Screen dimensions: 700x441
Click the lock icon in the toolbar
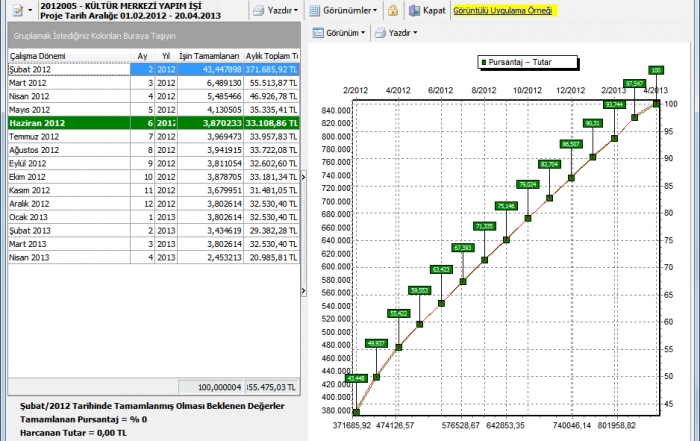pos(393,10)
